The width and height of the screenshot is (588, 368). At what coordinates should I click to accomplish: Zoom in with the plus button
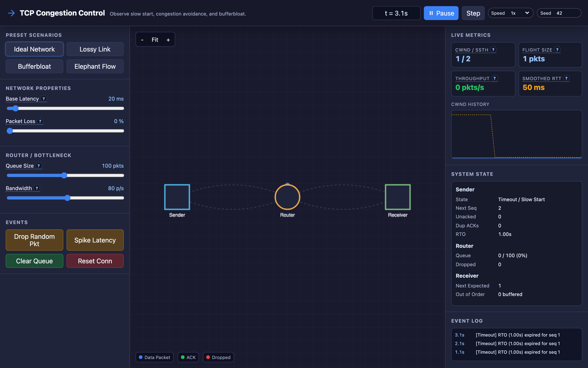click(168, 40)
